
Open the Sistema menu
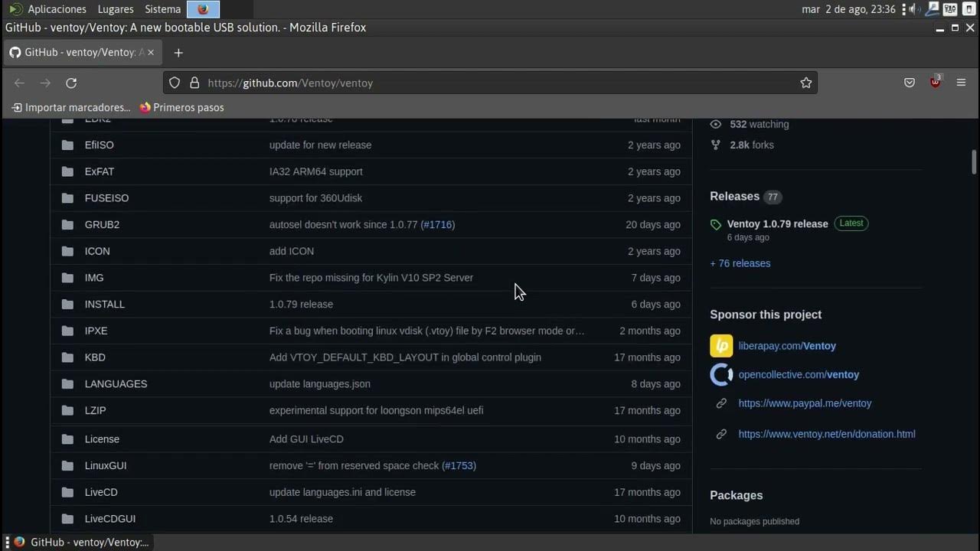[x=162, y=9]
